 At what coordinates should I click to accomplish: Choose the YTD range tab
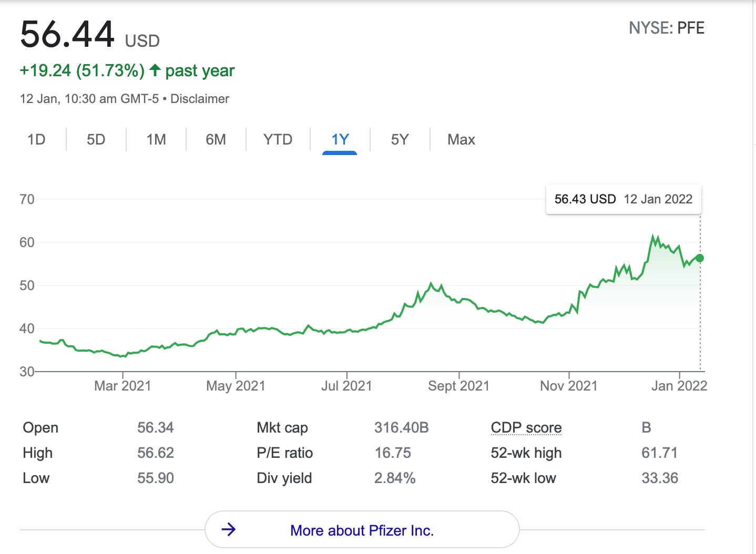click(278, 140)
